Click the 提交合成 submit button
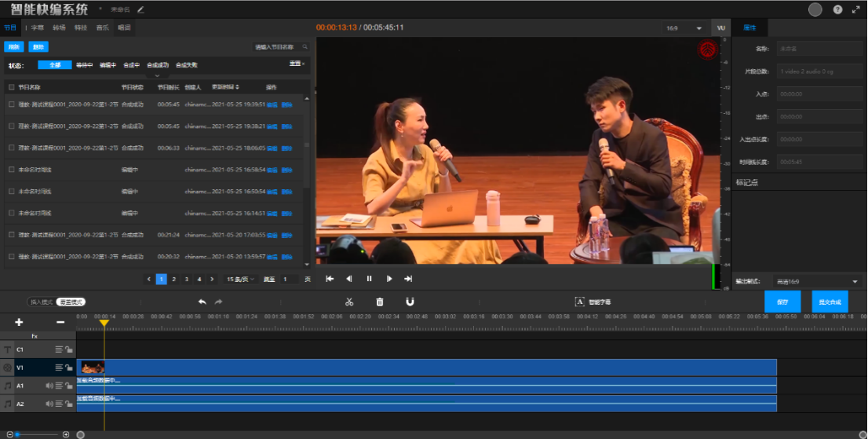This screenshot has width=868, height=439. (830, 302)
